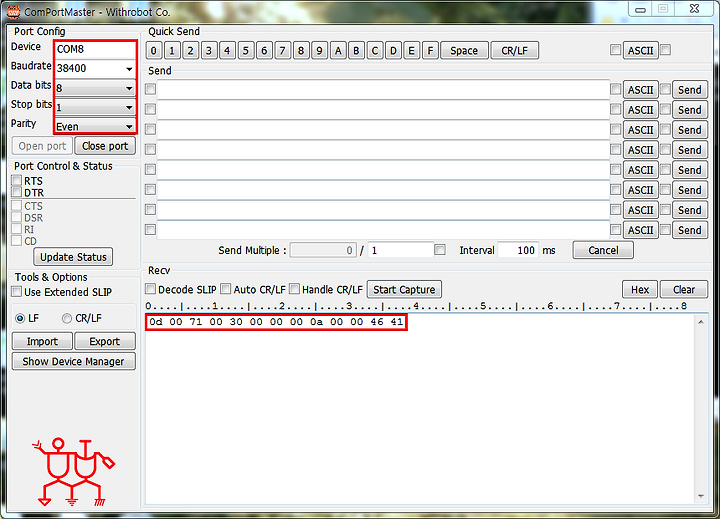Click Quick Send hex digit 1 button

[172, 51]
